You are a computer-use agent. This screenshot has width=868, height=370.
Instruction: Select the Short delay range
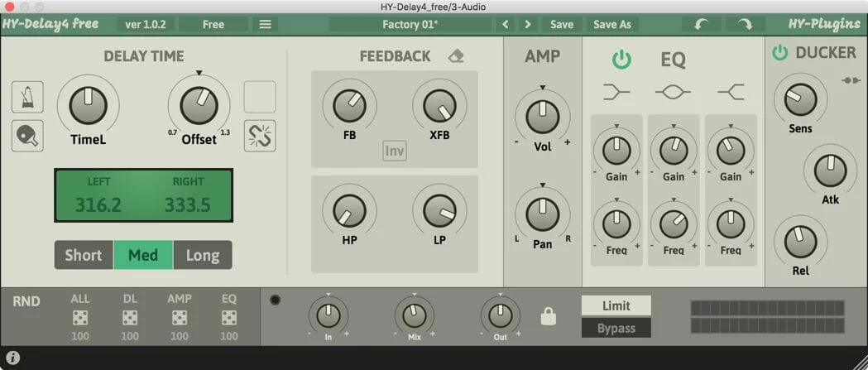tap(84, 255)
